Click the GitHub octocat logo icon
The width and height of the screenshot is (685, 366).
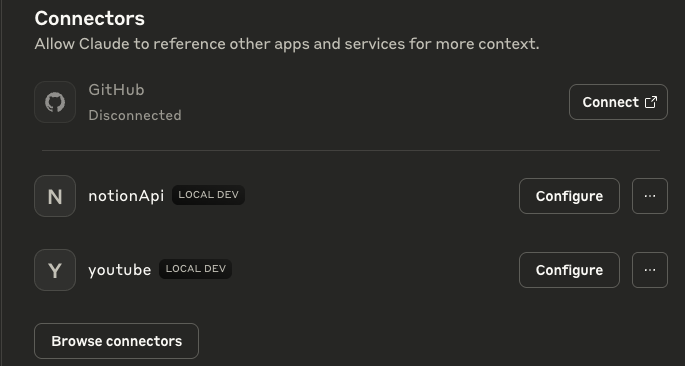pyautogui.click(x=55, y=102)
